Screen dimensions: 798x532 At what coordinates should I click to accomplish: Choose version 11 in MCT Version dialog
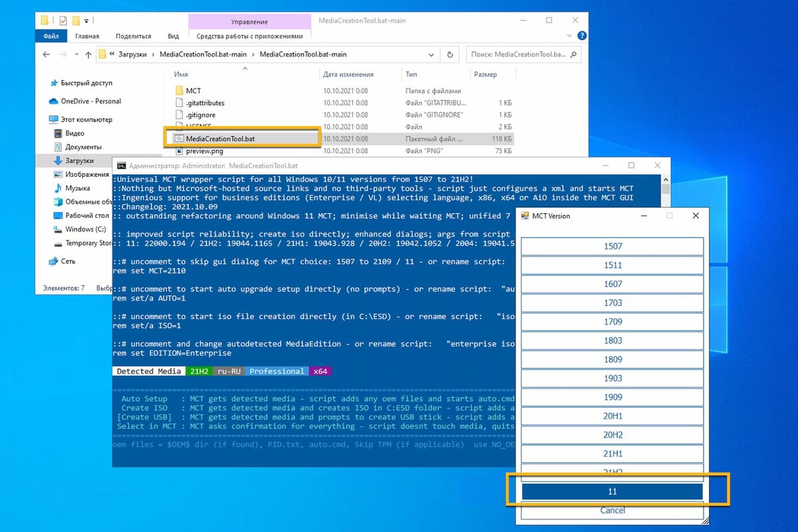[x=612, y=491]
